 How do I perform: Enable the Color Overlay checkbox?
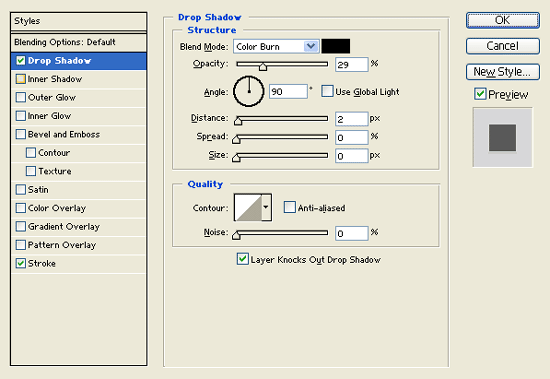pos(21,208)
